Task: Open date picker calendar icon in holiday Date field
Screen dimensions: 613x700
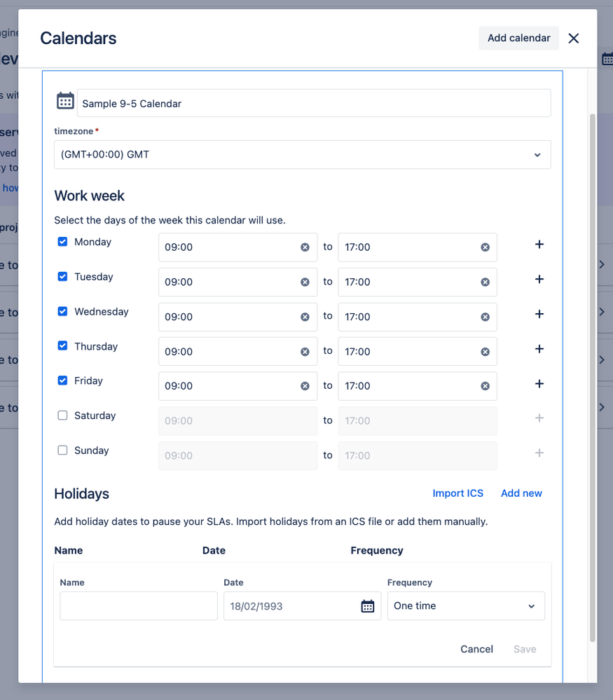Action: pyautogui.click(x=367, y=606)
